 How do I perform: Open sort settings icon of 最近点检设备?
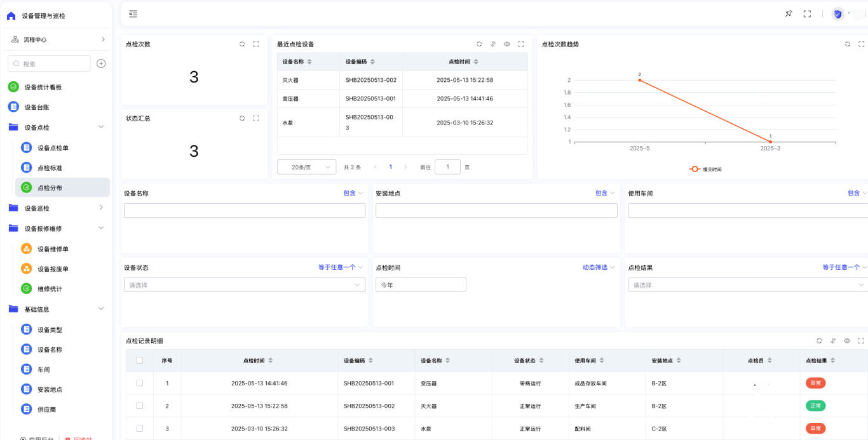(x=493, y=44)
